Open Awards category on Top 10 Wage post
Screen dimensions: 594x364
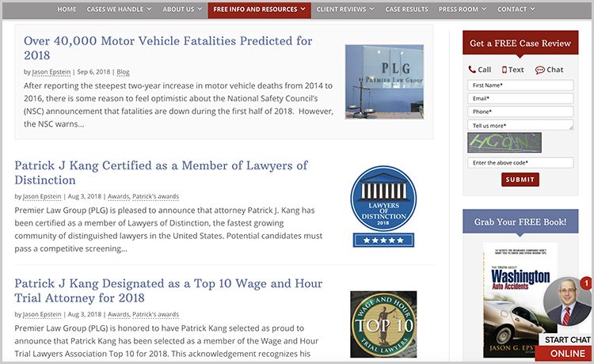tap(118, 314)
